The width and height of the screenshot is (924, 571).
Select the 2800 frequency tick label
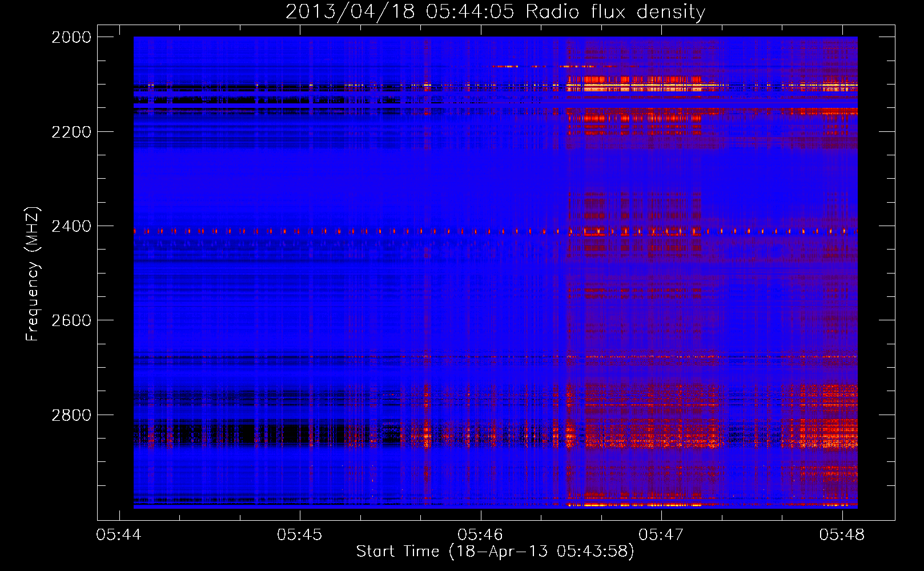pos(71,415)
